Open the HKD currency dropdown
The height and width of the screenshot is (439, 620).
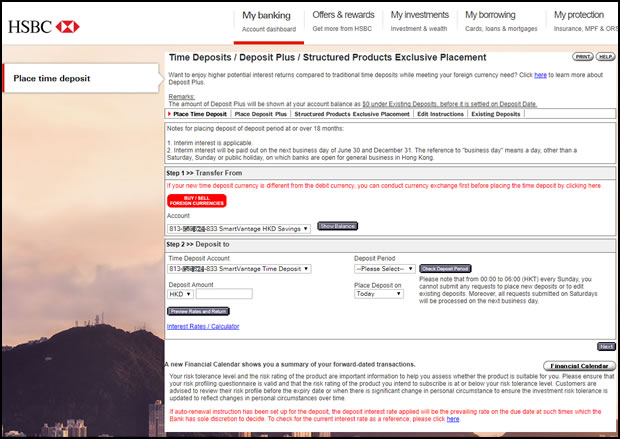click(x=180, y=294)
